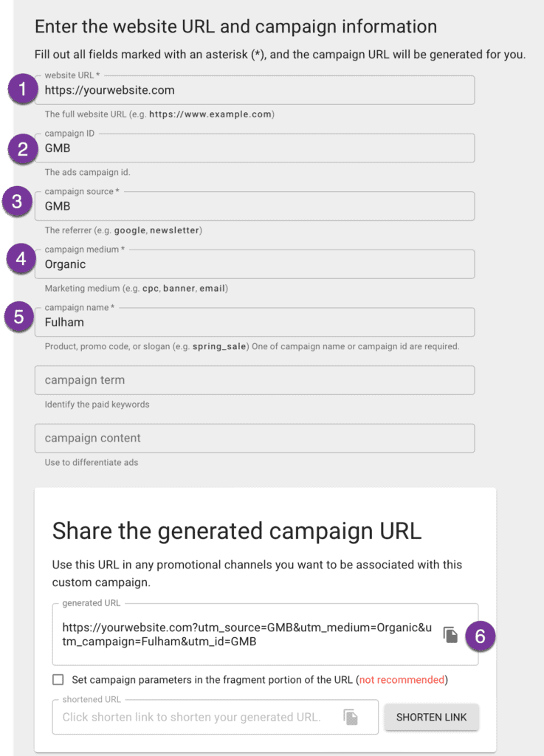Click the red "not recommended" text
The image size is (544, 756).
(402, 680)
